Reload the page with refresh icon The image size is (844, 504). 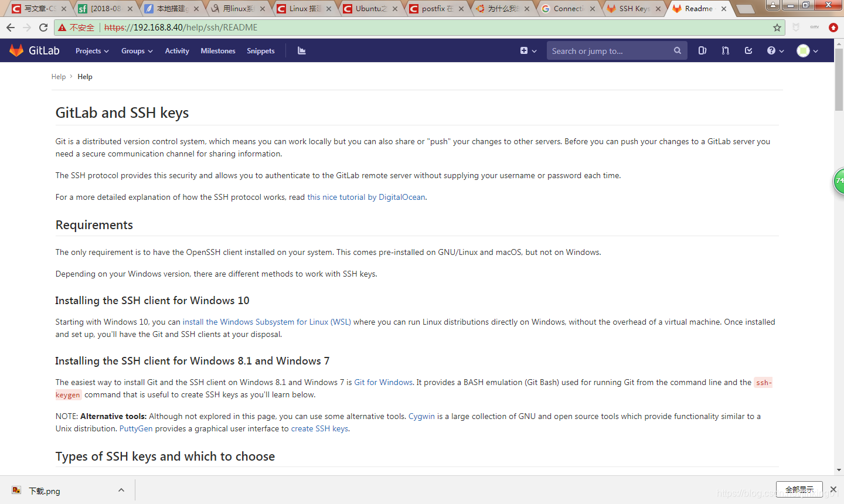(x=43, y=28)
